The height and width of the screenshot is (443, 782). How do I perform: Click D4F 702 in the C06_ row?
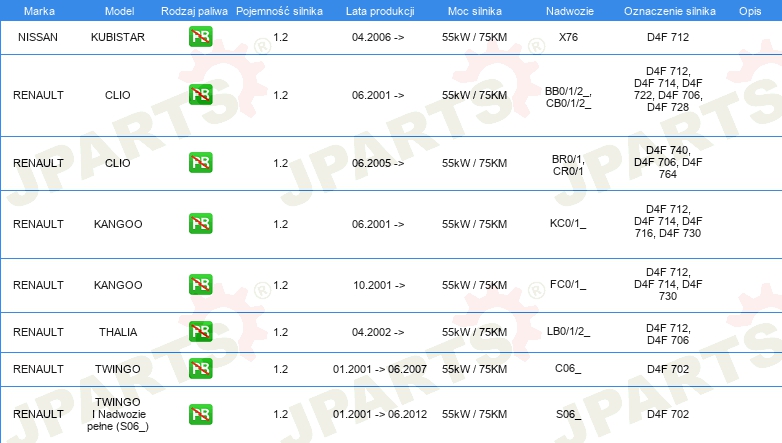coord(668,369)
